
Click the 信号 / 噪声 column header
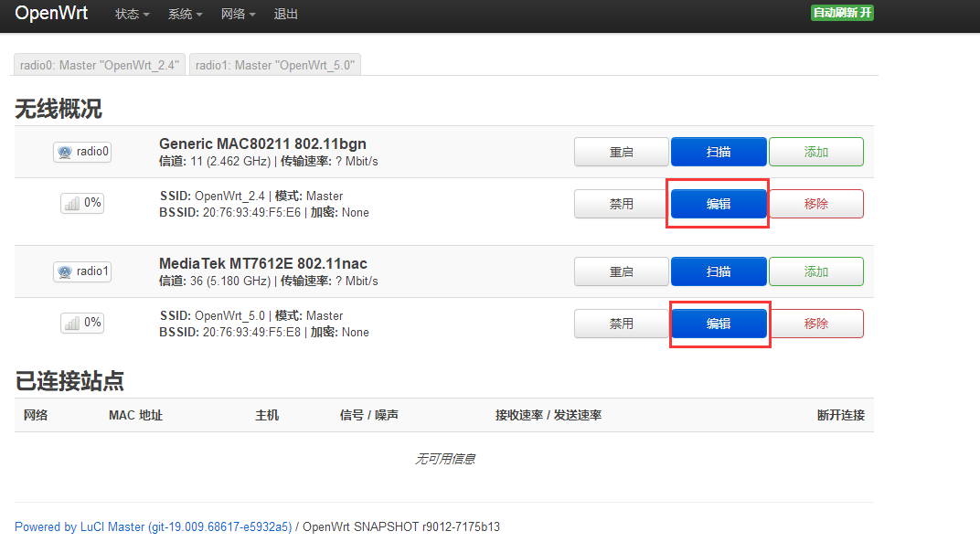click(x=368, y=415)
